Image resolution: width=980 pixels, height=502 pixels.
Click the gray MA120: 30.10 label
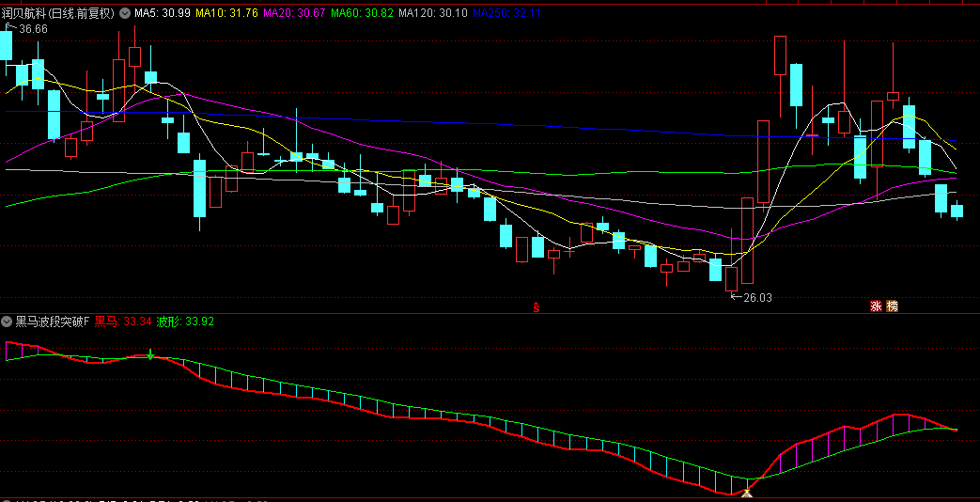432,12
